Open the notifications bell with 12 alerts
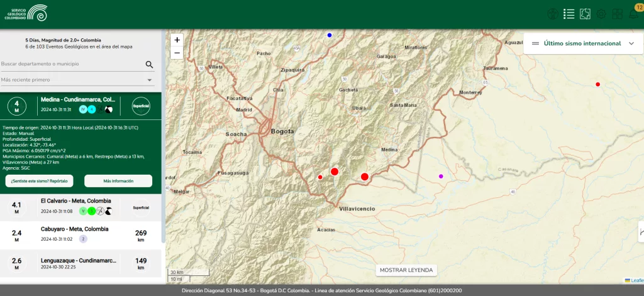The width and height of the screenshot is (644, 296). 633,13
